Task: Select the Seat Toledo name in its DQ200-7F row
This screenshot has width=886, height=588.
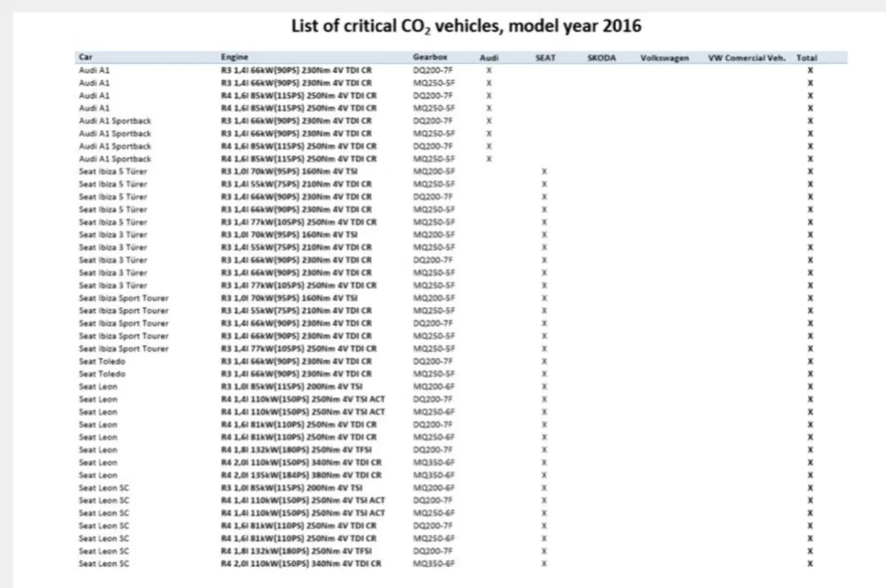Action: [102, 362]
